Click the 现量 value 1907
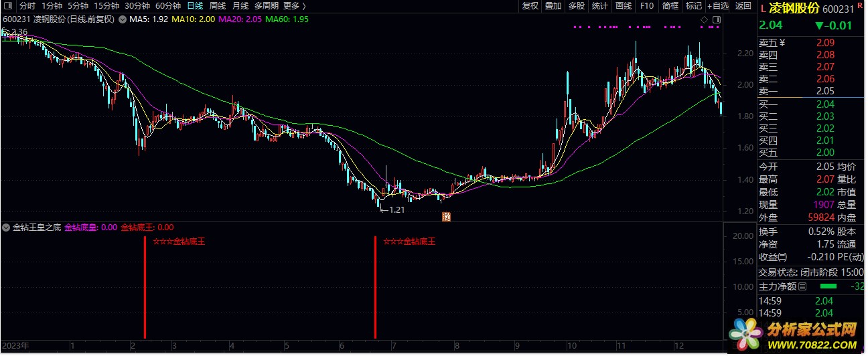868x356 pixels. coord(823,205)
